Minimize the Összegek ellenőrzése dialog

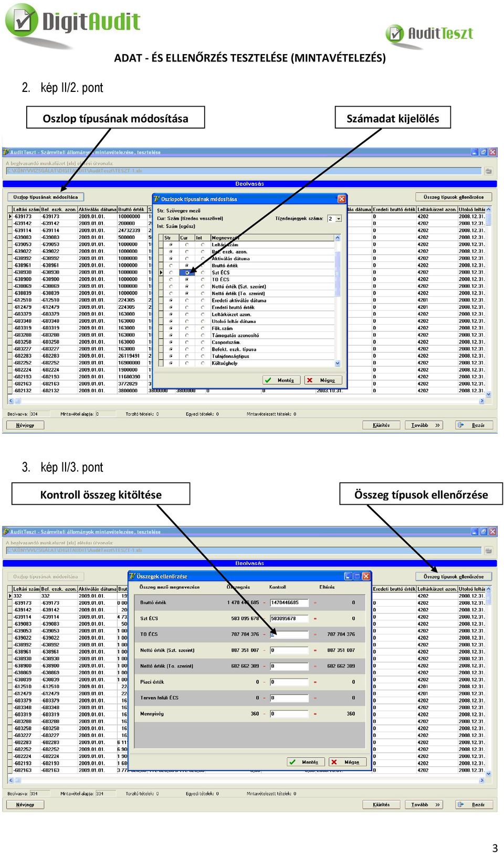(x=348, y=576)
